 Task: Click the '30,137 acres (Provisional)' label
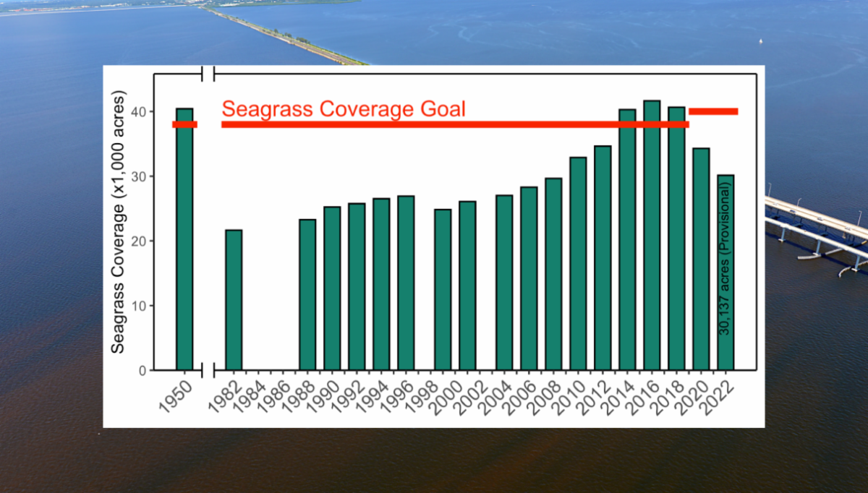[725, 258]
